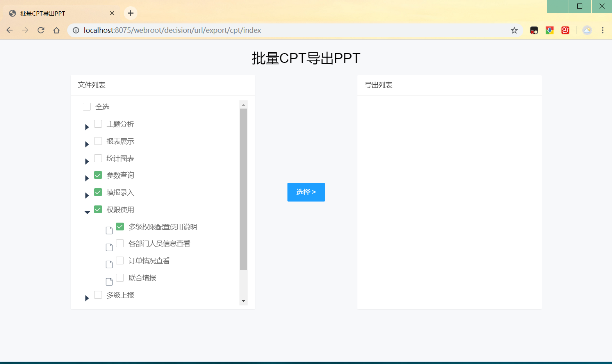Check the 主题分析 checkbox

pos(98,124)
